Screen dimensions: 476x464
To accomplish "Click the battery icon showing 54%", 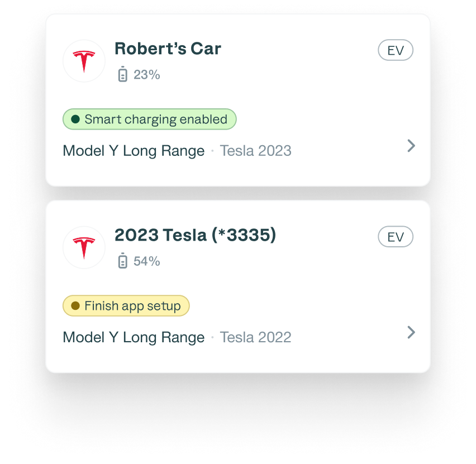I will (123, 261).
